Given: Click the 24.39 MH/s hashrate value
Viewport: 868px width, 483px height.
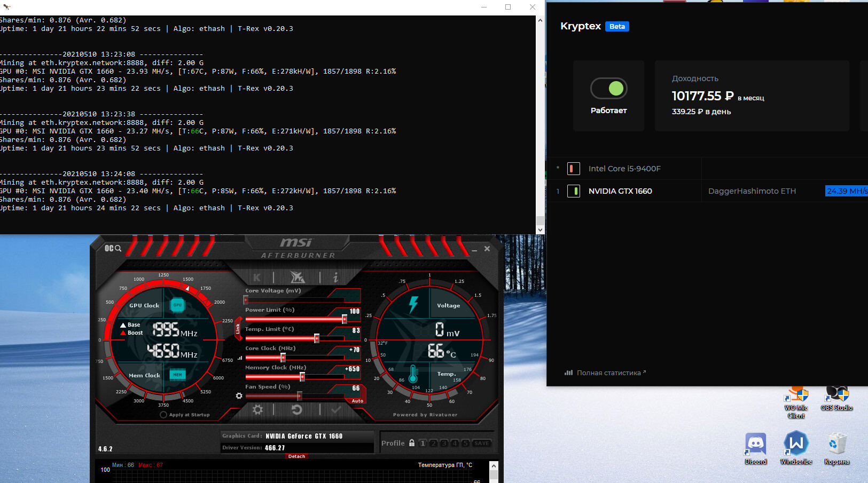Looking at the screenshot, I should pyautogui.click(x=847, y=191).
